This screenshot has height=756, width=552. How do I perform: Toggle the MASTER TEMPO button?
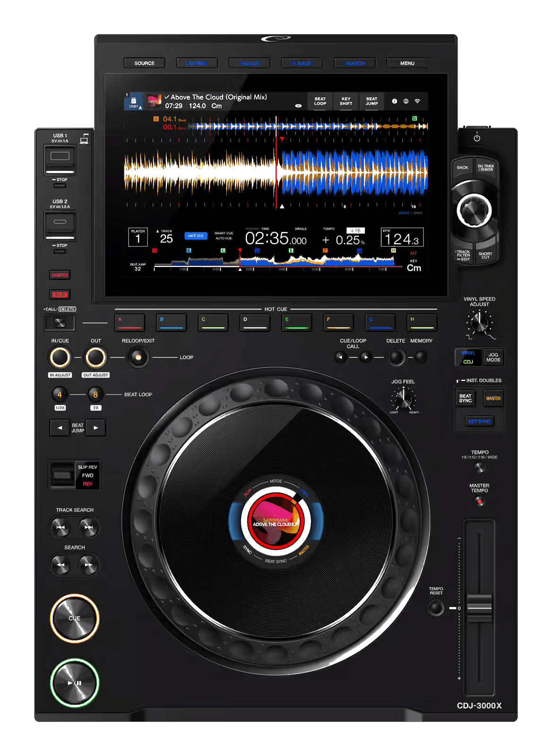tap(480, 502)
